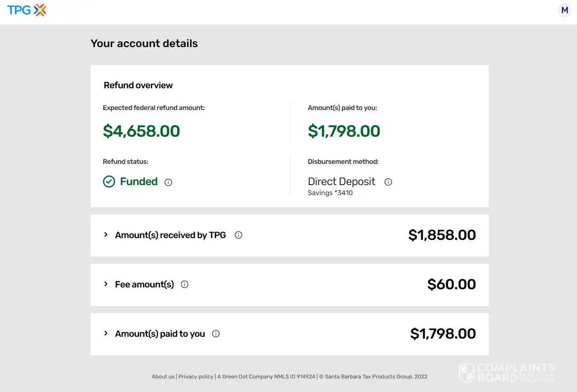Show info for Amount(s) received by TPG
This screenshot has width=577, height=392.
pos(238,235)
